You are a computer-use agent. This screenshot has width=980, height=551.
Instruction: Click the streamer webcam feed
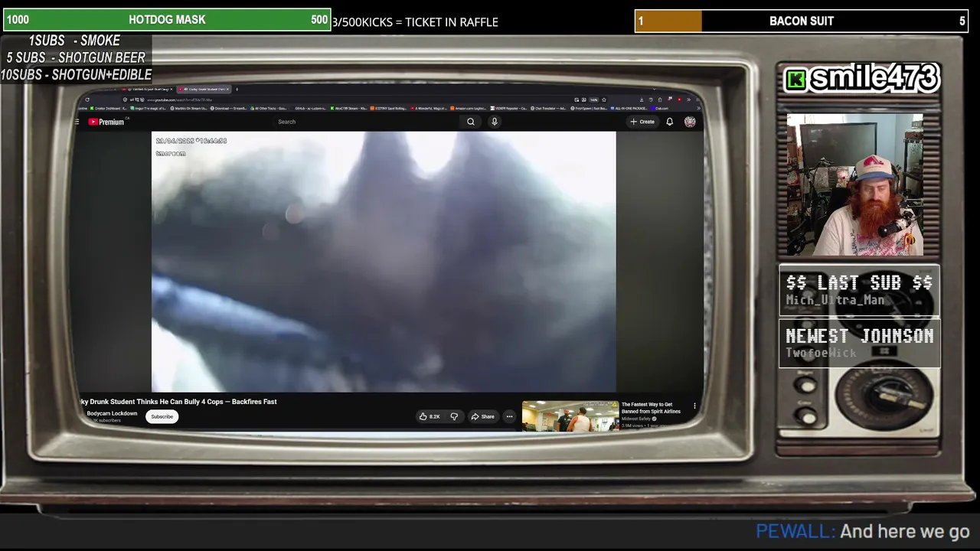[855, 185]
